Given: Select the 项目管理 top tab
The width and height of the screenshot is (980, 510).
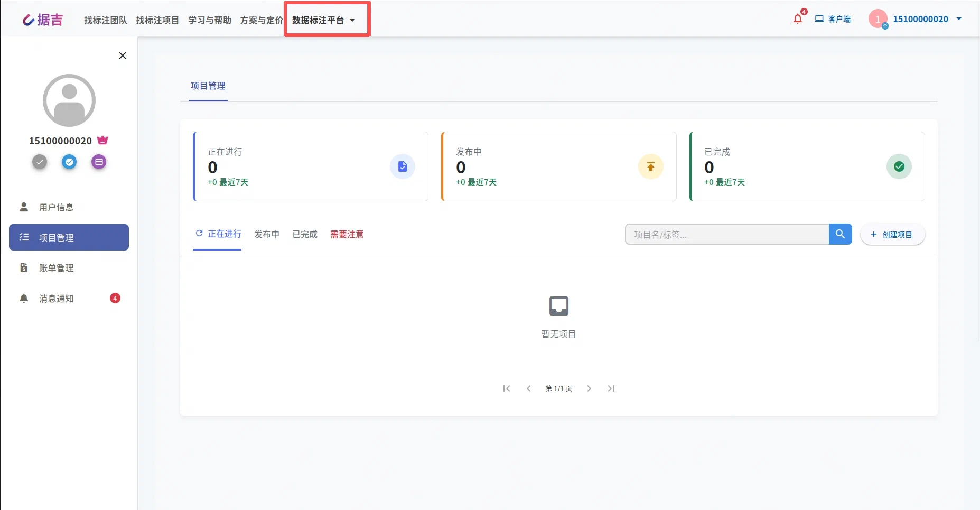Looking at the screenshot, I should pos(208,86).
